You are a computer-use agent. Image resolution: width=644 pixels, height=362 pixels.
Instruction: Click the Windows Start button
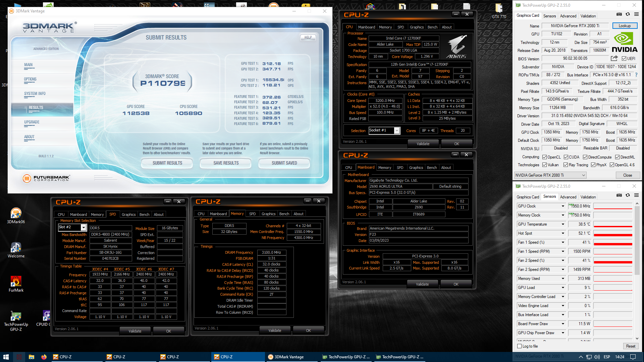(6, 357)
